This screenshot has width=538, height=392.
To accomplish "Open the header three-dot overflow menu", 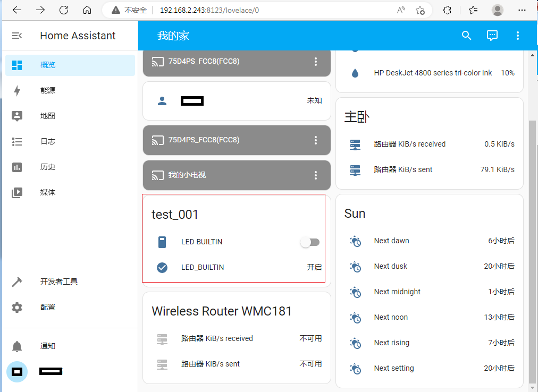I will pos(518,36).
